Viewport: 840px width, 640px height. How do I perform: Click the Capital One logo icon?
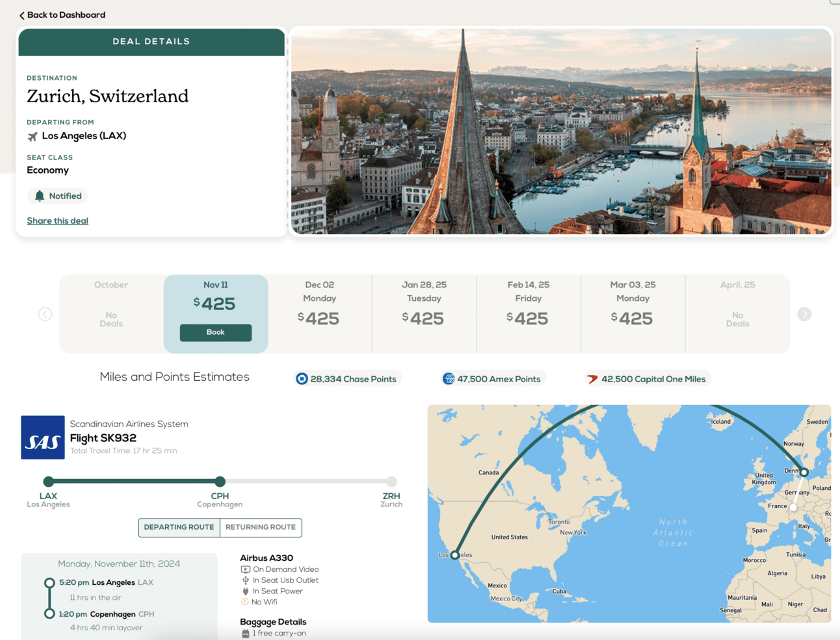click(x=592, y=379)
